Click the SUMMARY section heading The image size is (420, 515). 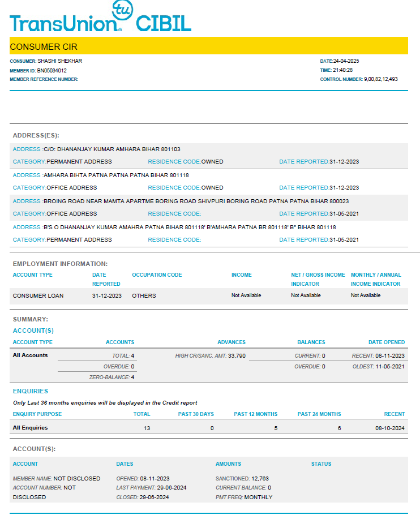point(31,319)
